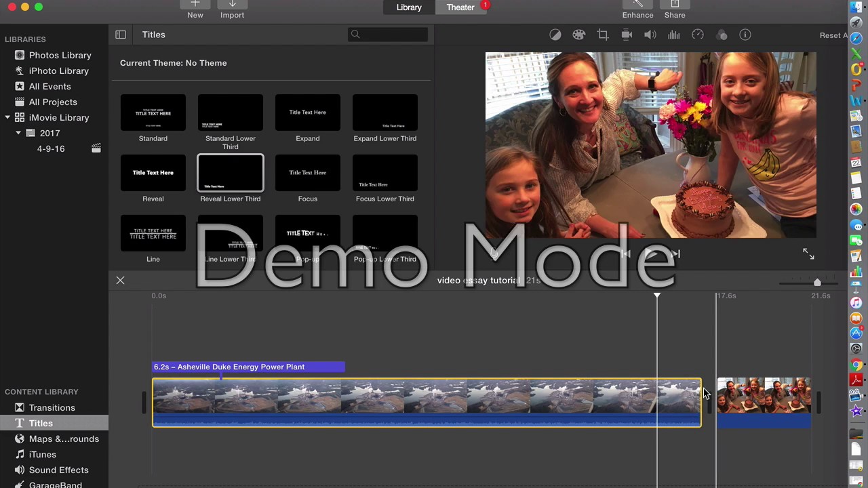Click the timeline zoom slider handle

(817, 282)
